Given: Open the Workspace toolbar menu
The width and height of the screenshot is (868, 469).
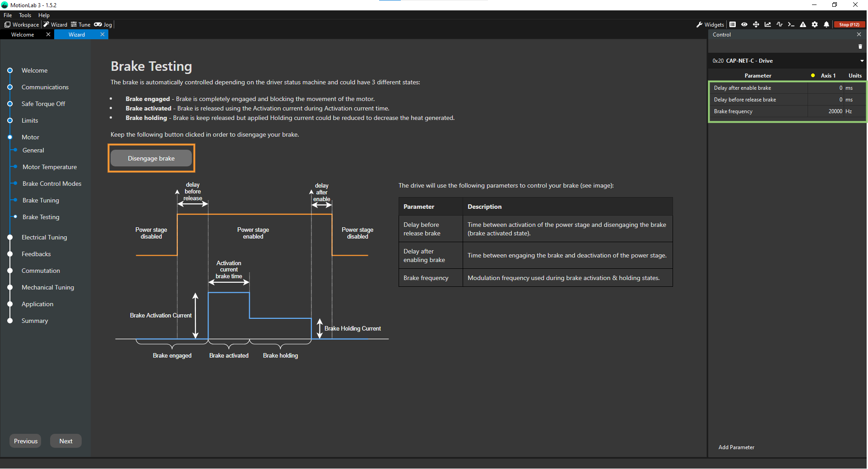Looking at the screenshot, I should (22, 25).
